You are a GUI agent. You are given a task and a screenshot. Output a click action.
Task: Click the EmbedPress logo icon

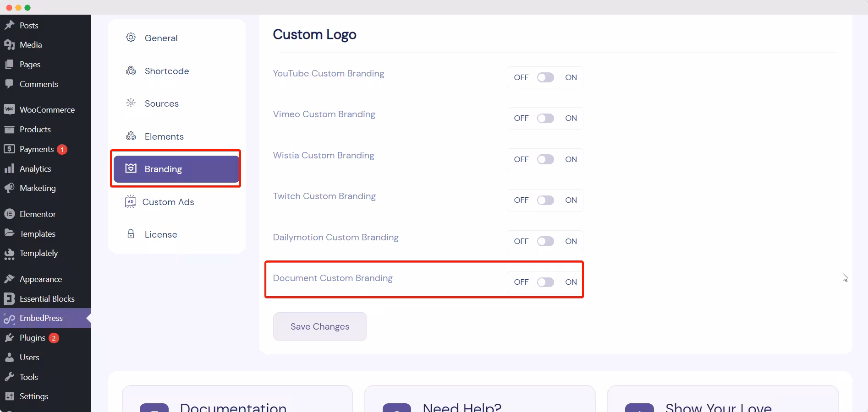(x=9, y=319)
